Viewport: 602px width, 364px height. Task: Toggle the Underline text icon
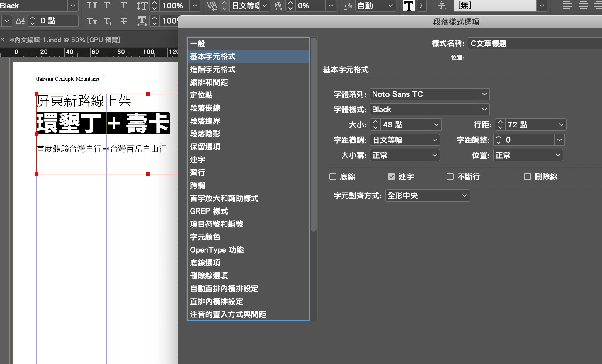point(123,6)
